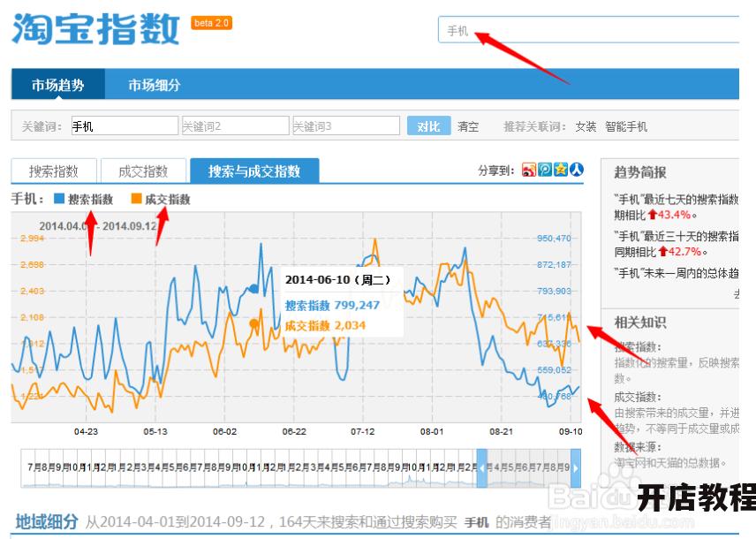This screenshot has width=756, height=539.
Task: Switch to 搜索指数 chart tab
Action: (x=54, y=171)
